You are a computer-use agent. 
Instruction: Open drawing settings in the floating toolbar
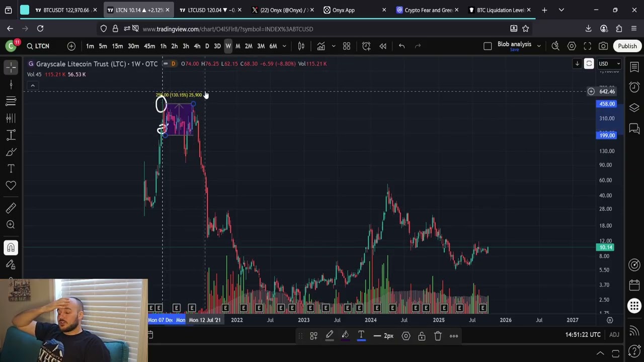(406, 336)
